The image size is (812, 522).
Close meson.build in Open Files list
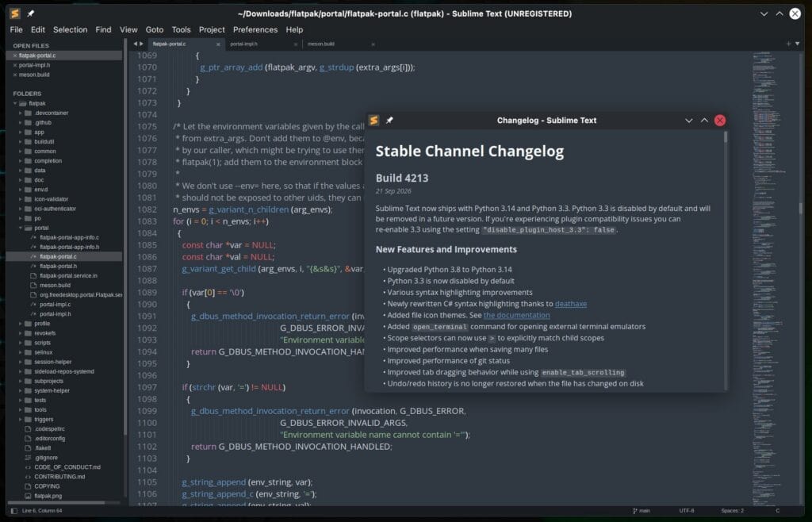15,75
